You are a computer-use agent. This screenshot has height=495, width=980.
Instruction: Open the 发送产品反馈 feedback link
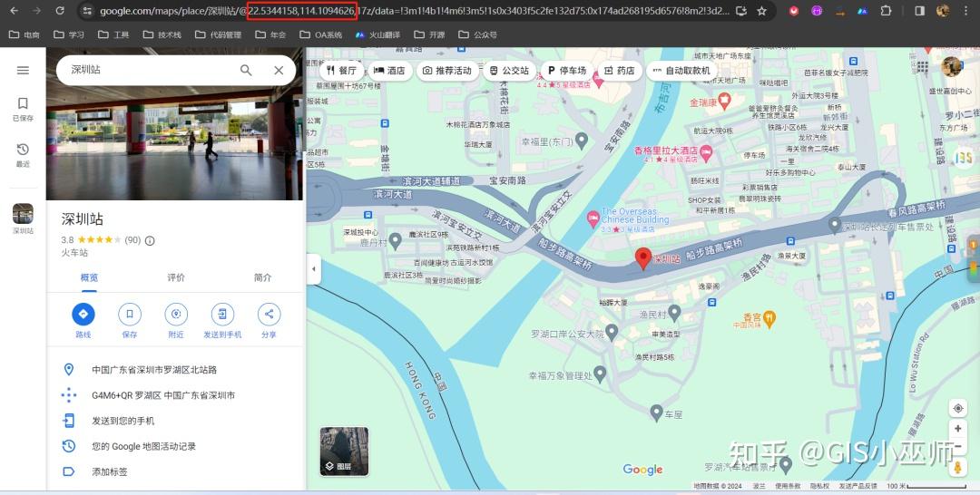857,486
